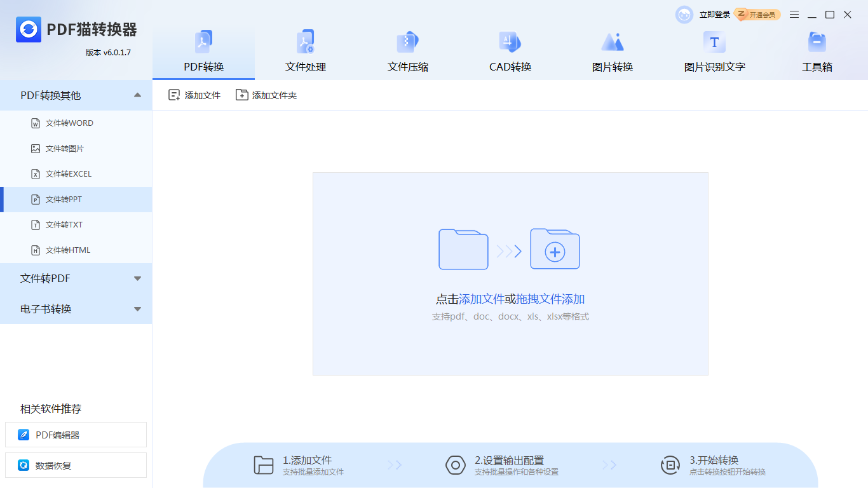The height and width of the screenshot is (488, 868).
Task: Switch to the 图片识别文字 tab
Action: click(714, 53)
